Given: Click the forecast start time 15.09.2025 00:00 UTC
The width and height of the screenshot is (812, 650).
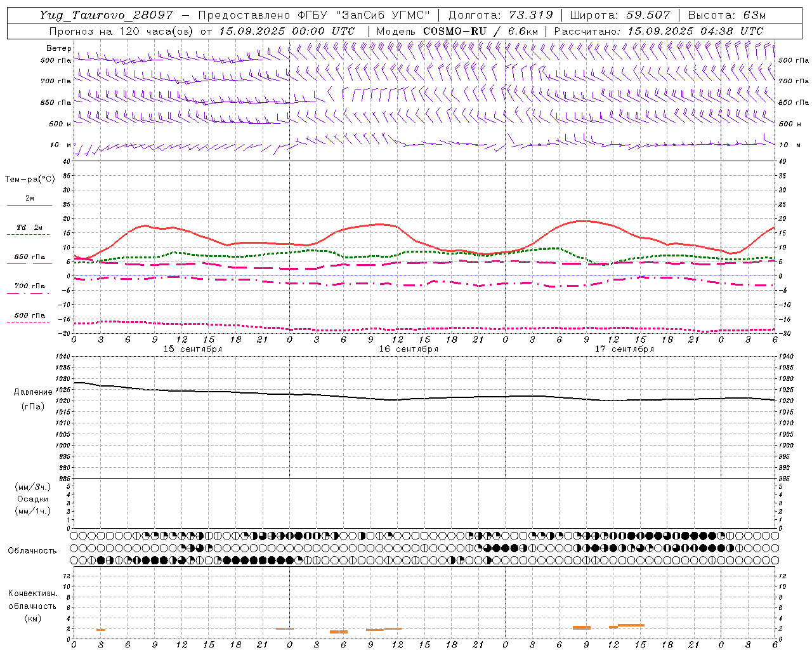Looking at the screenshot, I should 287,30.
